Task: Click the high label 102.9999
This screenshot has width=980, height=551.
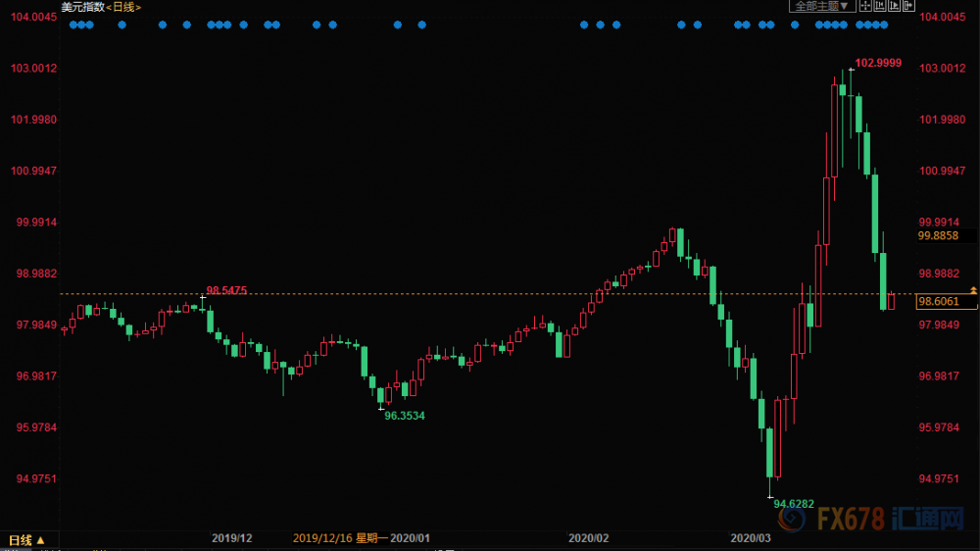Action: (878, 63)
